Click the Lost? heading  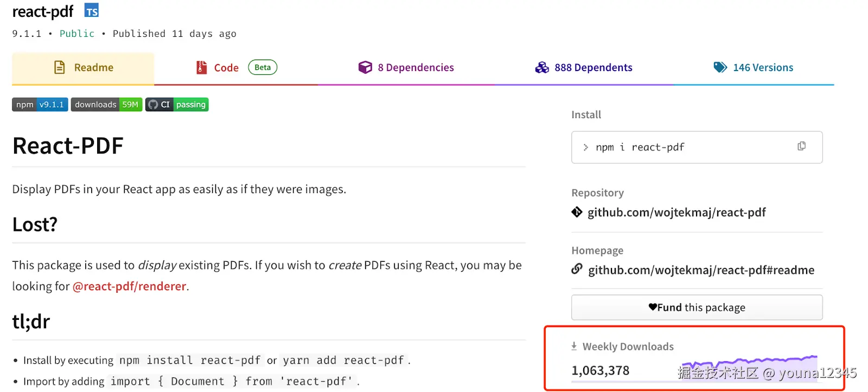coord(35,224)
